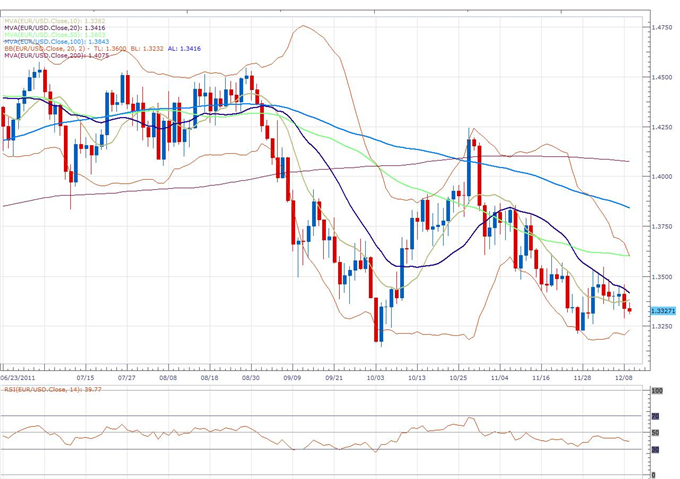
Task: Click the BB(EUR/USD.Close, 20, 2) indicator label
Action: tap(45, 49)
